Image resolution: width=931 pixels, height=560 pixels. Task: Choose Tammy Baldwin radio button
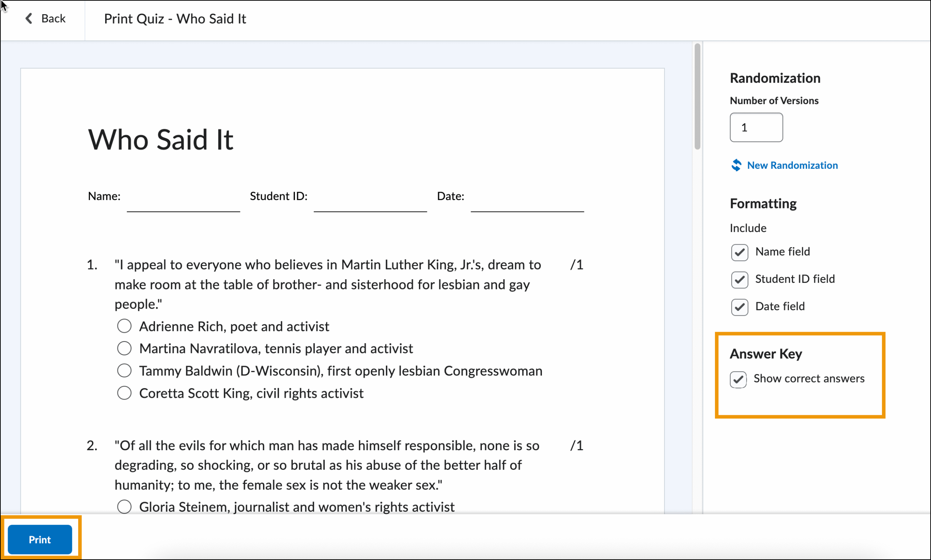click(x=124, y=371)
